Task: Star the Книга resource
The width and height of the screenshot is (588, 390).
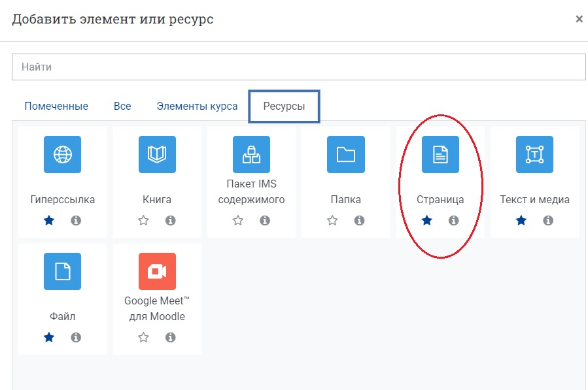Action: 143,220
